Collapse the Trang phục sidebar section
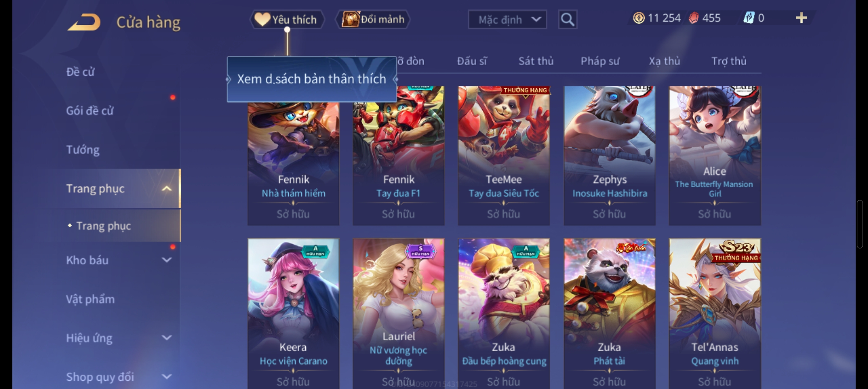Screen dimensions: 868x389 (167, 188)
